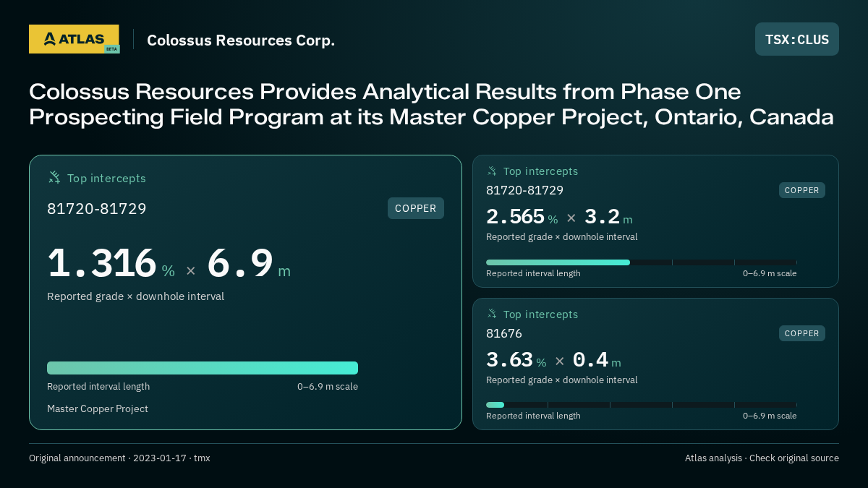Click Reported grade × downhole interval in the 81676 card
Image resolution: width=868 pixels, height=488 pixels.
tap(562, 380)
